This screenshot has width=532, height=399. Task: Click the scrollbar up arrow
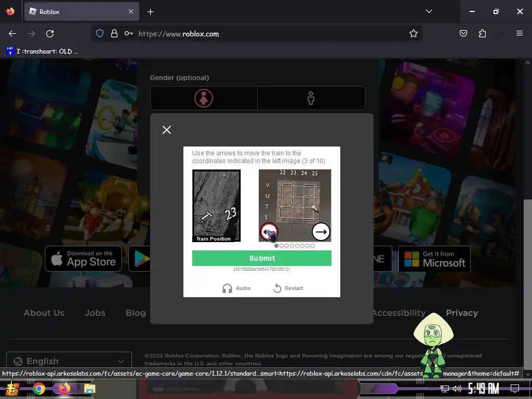point(528,63)
